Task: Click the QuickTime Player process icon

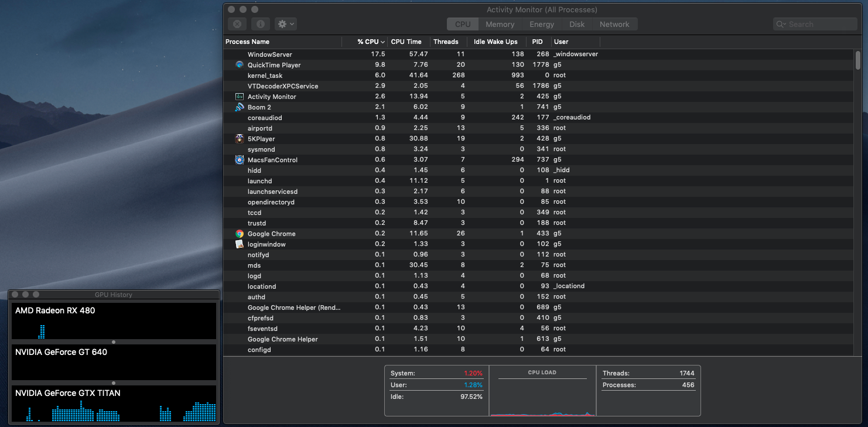Action: 240,65
